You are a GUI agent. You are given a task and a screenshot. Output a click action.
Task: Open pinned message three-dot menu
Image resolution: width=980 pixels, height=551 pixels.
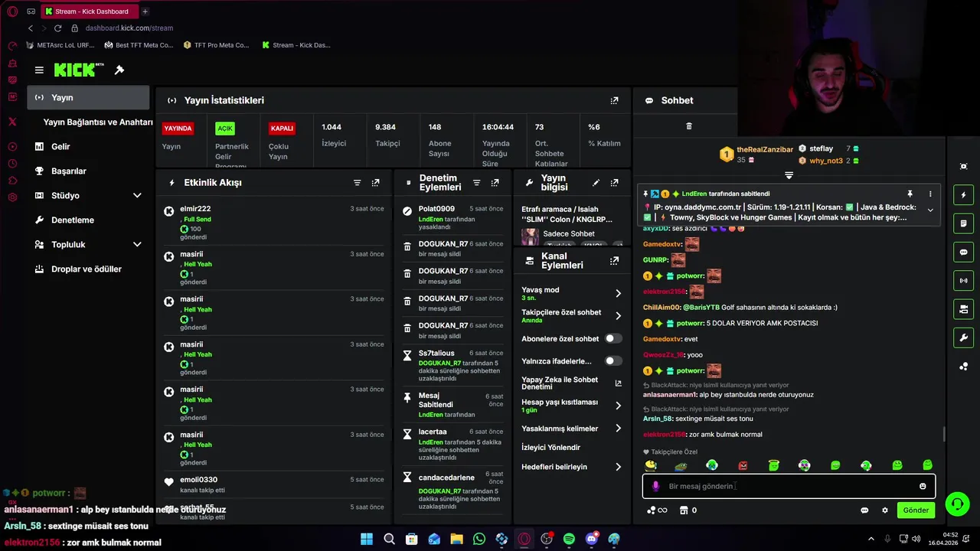click(930, 194)
